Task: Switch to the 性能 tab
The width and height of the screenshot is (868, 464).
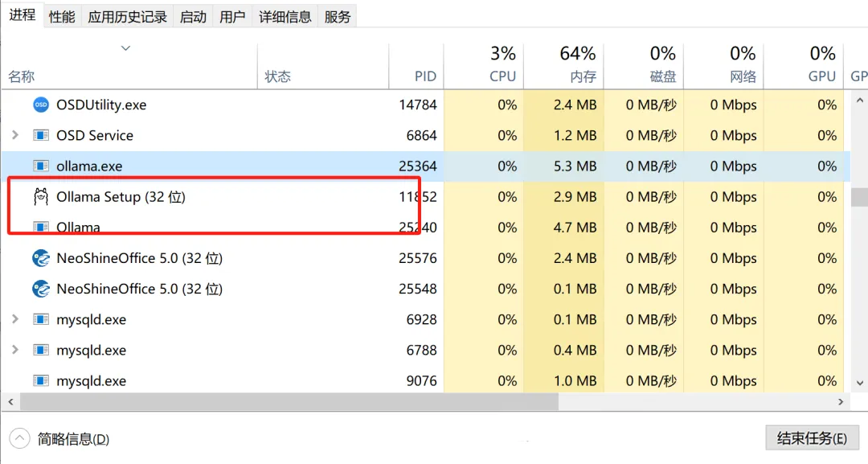Action: click(x=62, y=17)
